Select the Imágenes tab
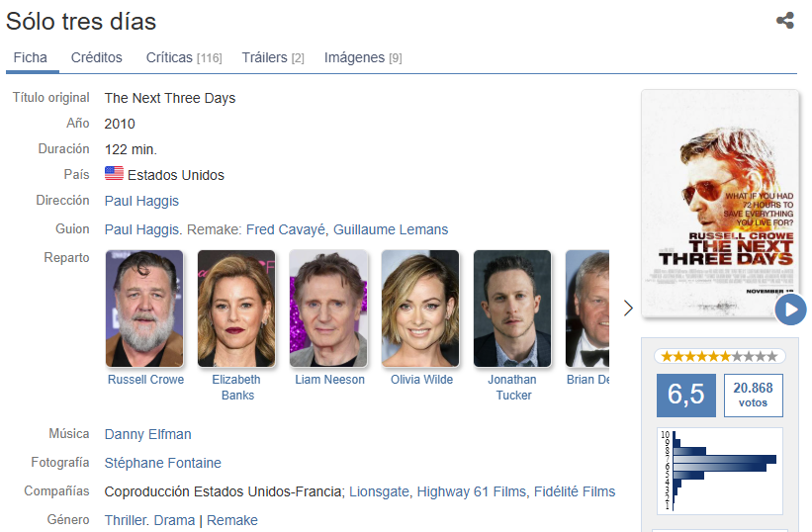 pyautogui.click(x=362, y=57)
